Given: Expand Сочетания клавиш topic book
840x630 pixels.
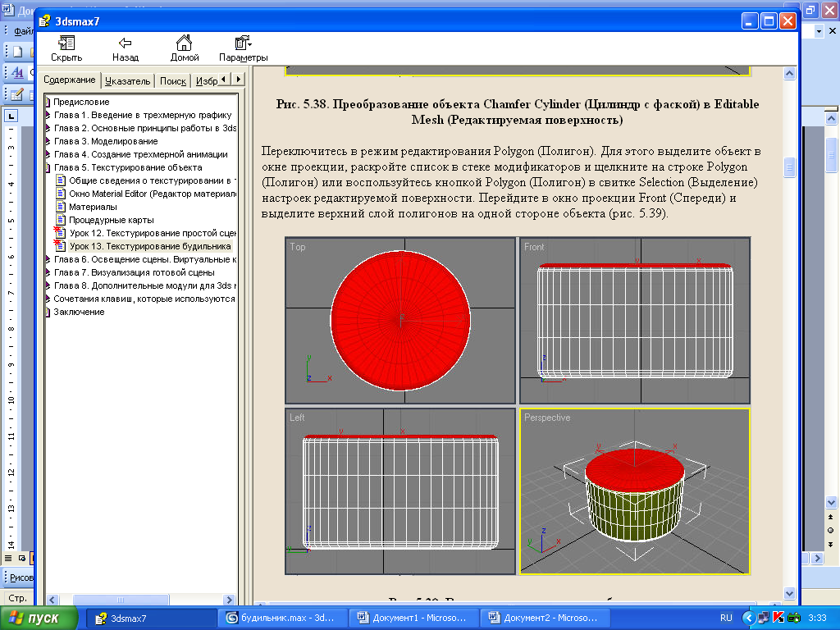Looking at the screenshot, I should (x=144, y=299).
